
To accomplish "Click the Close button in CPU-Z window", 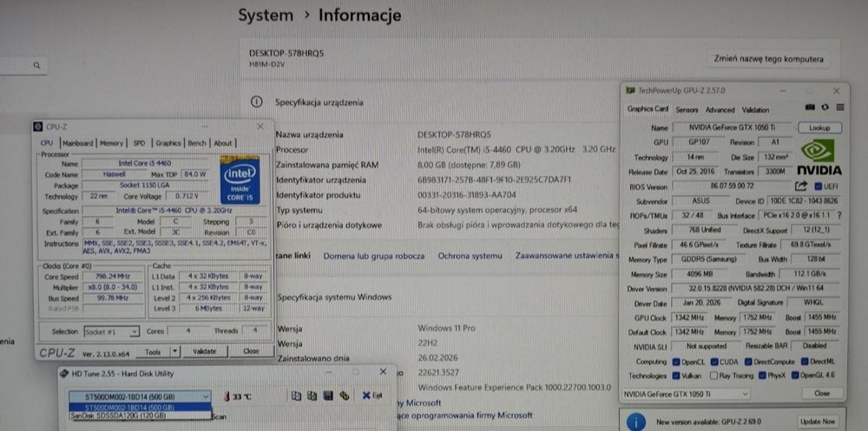I will pos(251,351).
